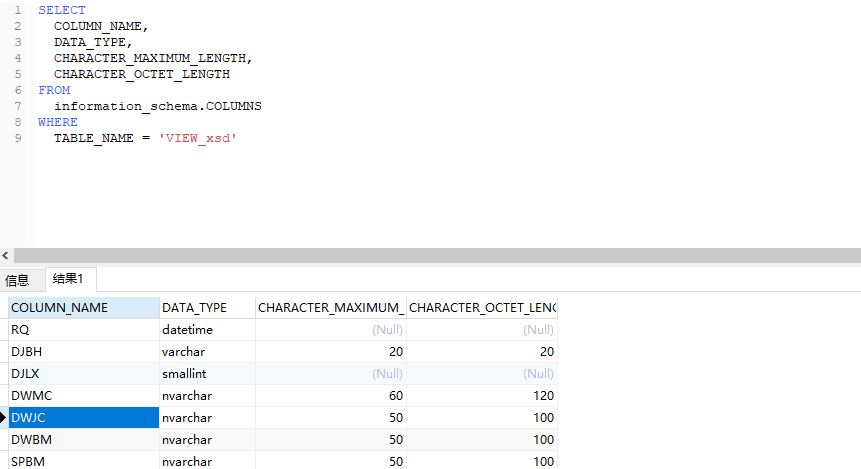
Task: Select the 结果1 tab
Action: 68,279
